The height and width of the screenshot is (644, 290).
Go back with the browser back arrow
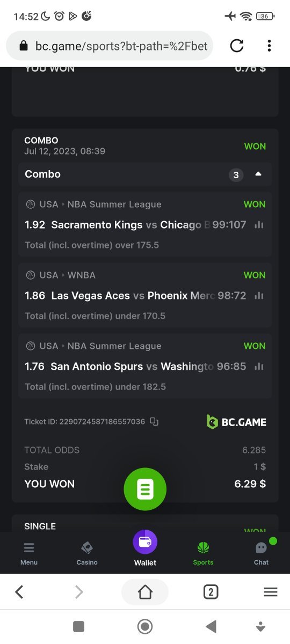[x=19, y=592]
